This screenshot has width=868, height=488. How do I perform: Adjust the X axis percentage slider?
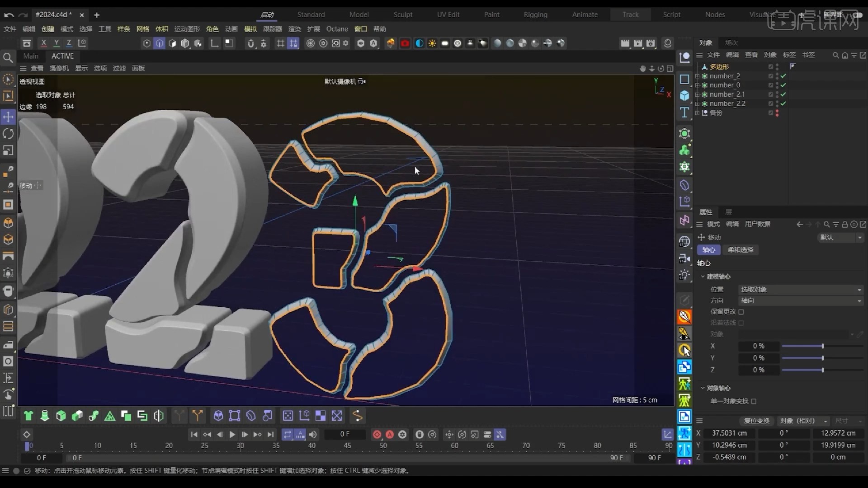(822, 346)
